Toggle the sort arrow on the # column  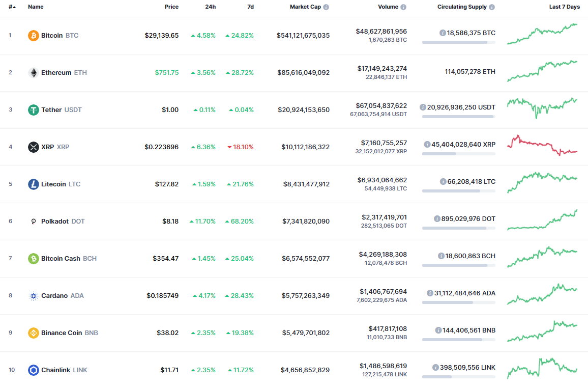(x=14, y=7)
